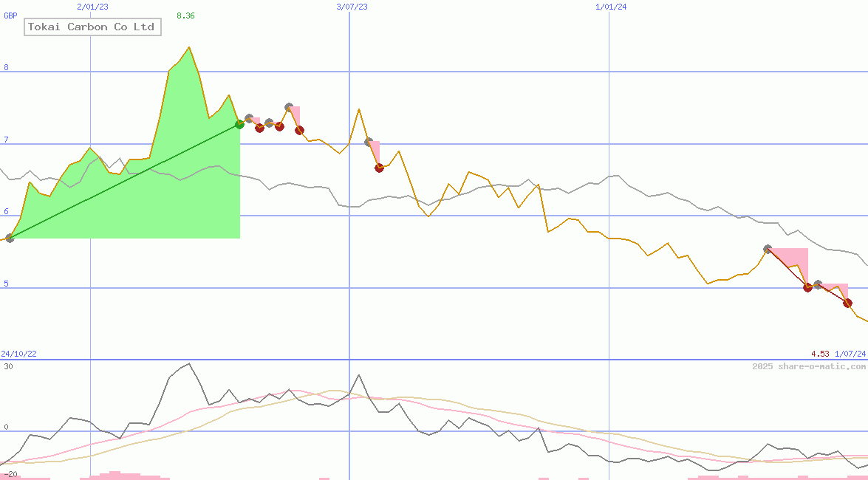
Task: Select the 2/01/23 date label
Action: (92, 7)
